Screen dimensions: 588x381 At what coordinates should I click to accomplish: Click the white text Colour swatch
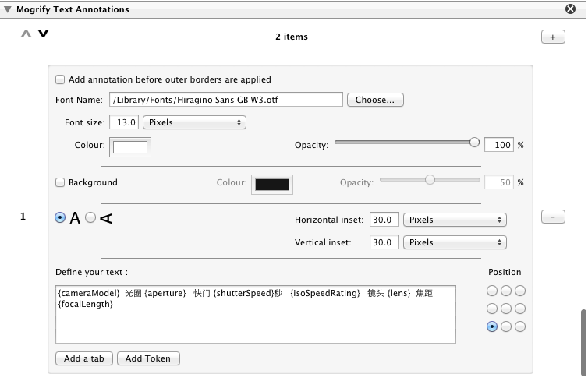pyautogui.click(x=131, y=146)
